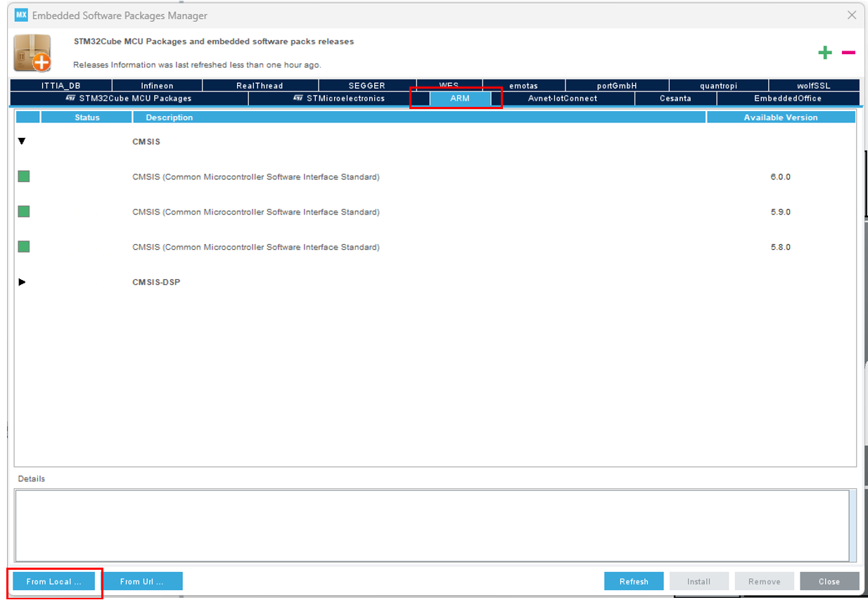The height and width of the screenshot is (600, 868).
Task: Click the From Url button
Action: pos(143,581)
